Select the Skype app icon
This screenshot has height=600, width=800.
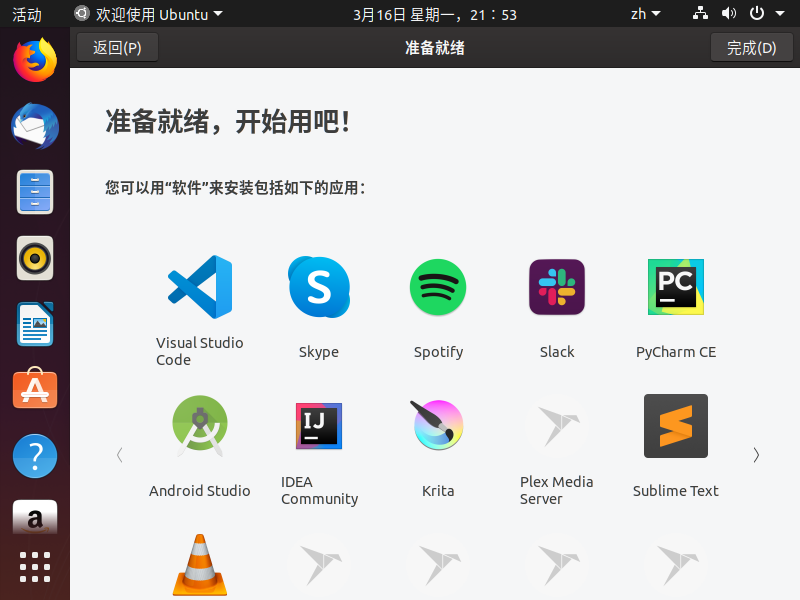point(319,287)
